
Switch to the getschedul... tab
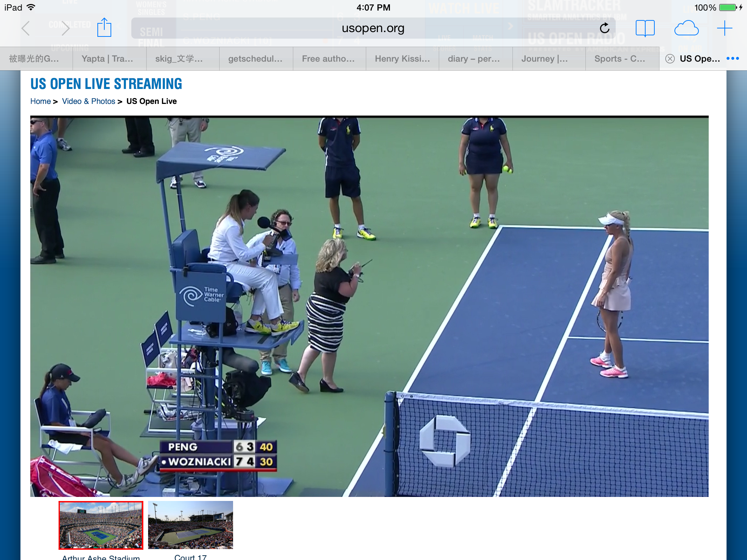[255, 59]
